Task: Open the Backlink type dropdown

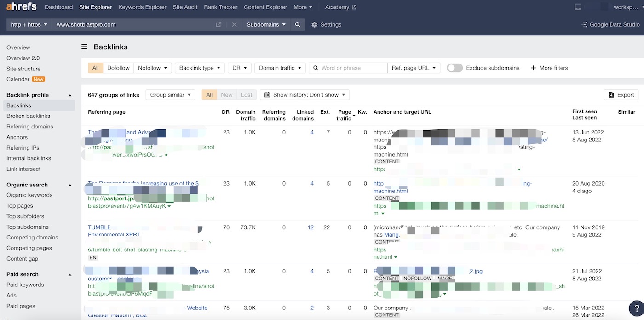Action: tap(200, 68)
